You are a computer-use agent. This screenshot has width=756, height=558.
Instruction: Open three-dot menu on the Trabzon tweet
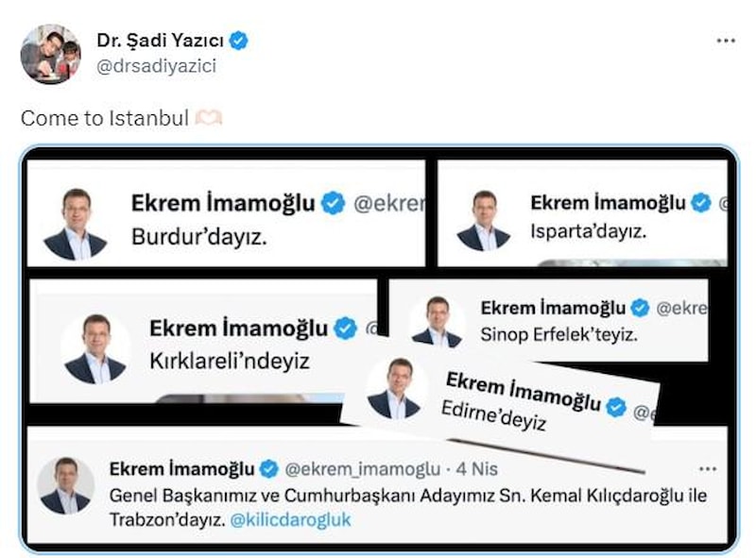pyautogui.click(x=707, y=469)
